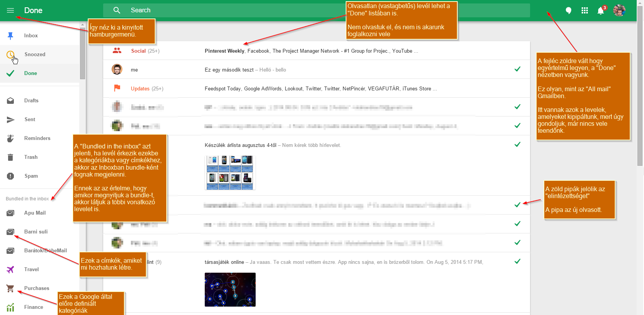Click the sidebar vertical scrollbar

click(x=83, y=54)
